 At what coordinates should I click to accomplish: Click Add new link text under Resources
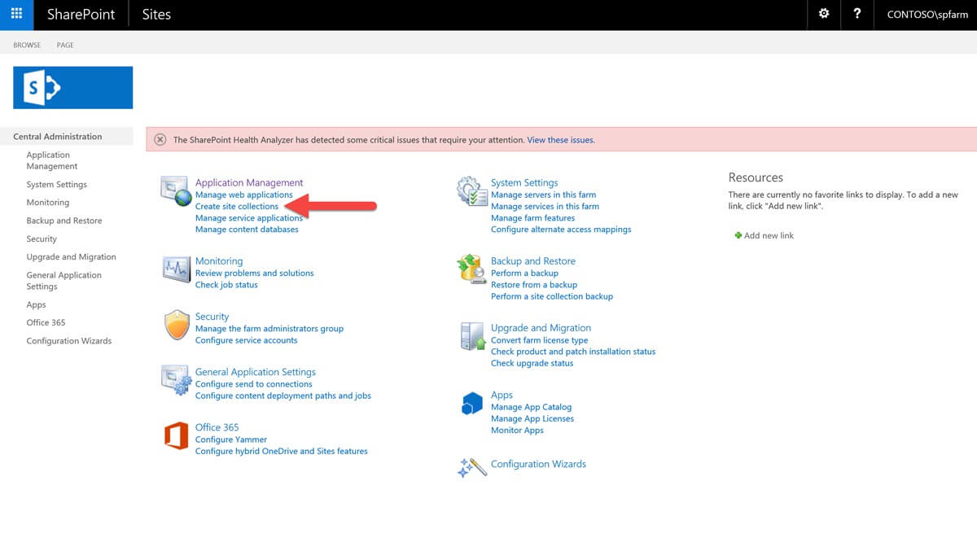click(x=769, y=235)
